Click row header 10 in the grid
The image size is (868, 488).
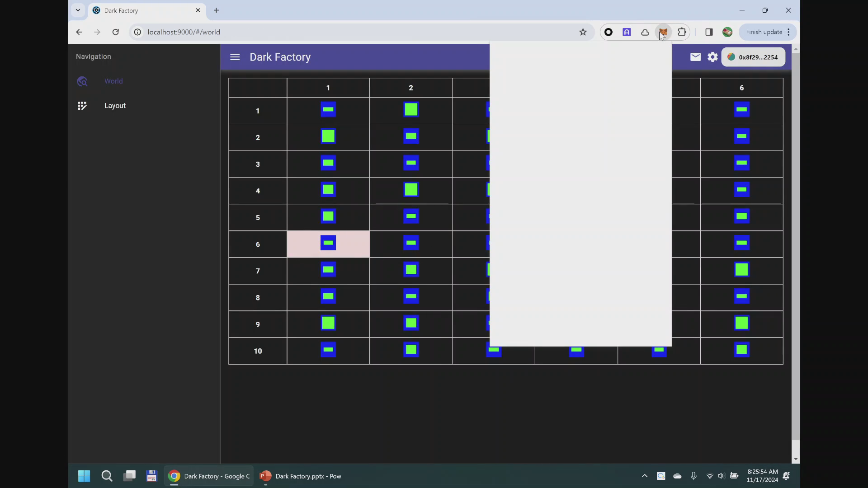click(x=258, y=351)
